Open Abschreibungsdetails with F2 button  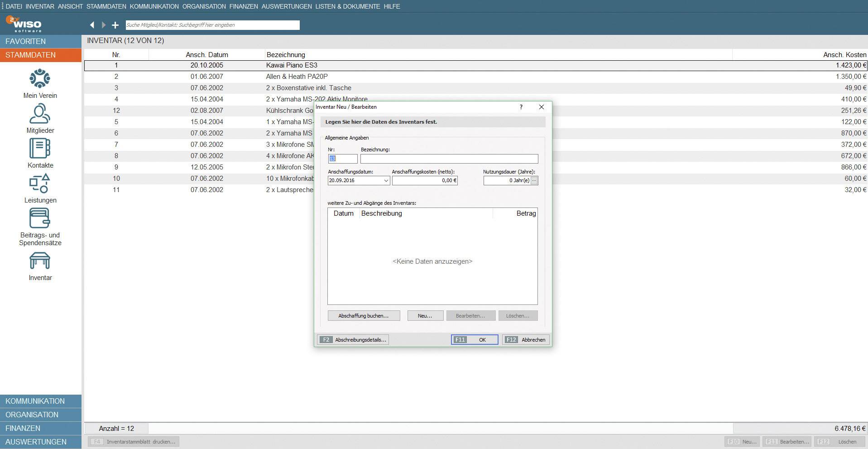click(353, 339)
